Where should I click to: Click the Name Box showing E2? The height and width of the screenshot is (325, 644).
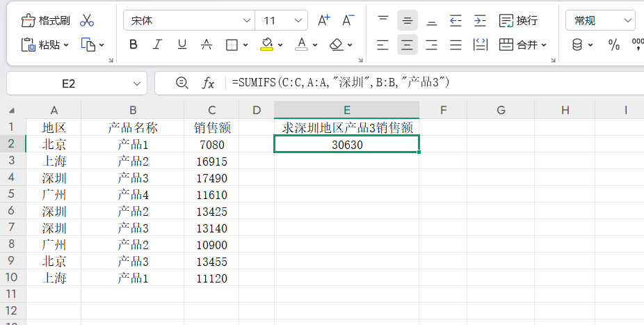click(x=68, y=84)
